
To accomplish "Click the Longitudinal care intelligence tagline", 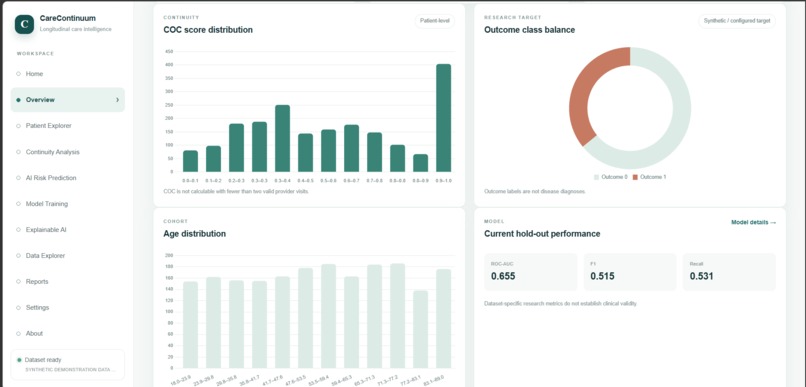I will [76, 29].
